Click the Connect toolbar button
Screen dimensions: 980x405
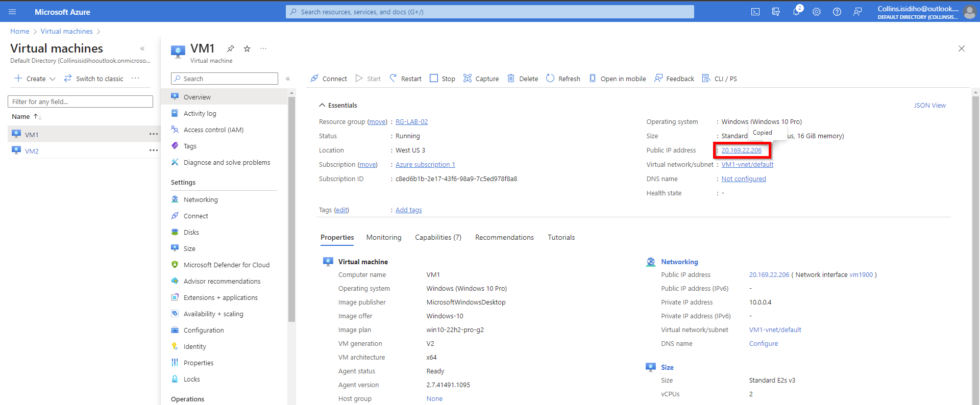[329, 79]
